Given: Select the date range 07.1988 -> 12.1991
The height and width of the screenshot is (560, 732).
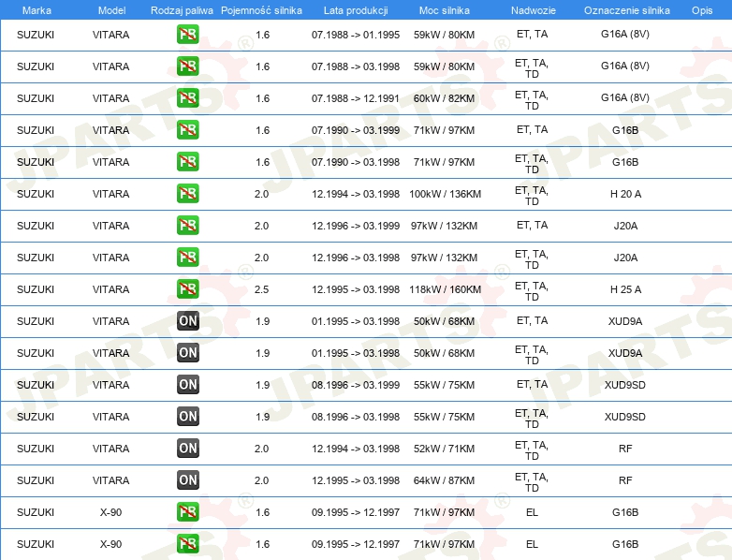Looking at the screenshot, I should click(x=356, y=98).
